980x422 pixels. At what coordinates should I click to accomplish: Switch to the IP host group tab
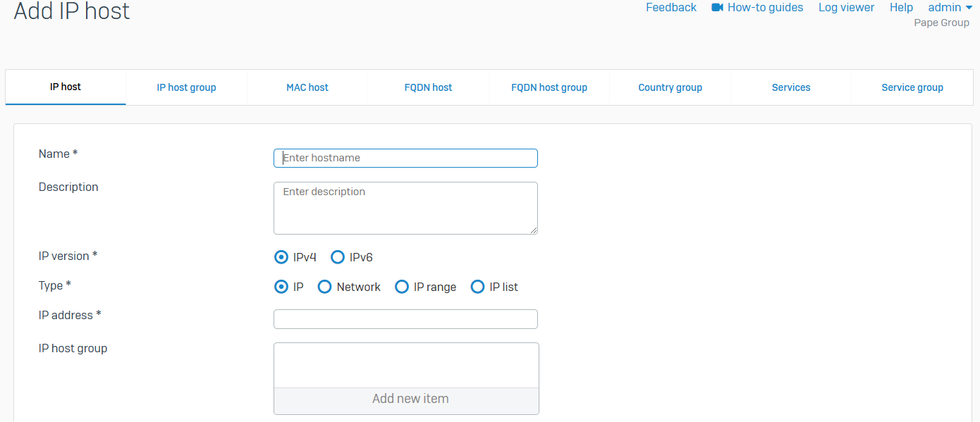[x=186, y=87]
